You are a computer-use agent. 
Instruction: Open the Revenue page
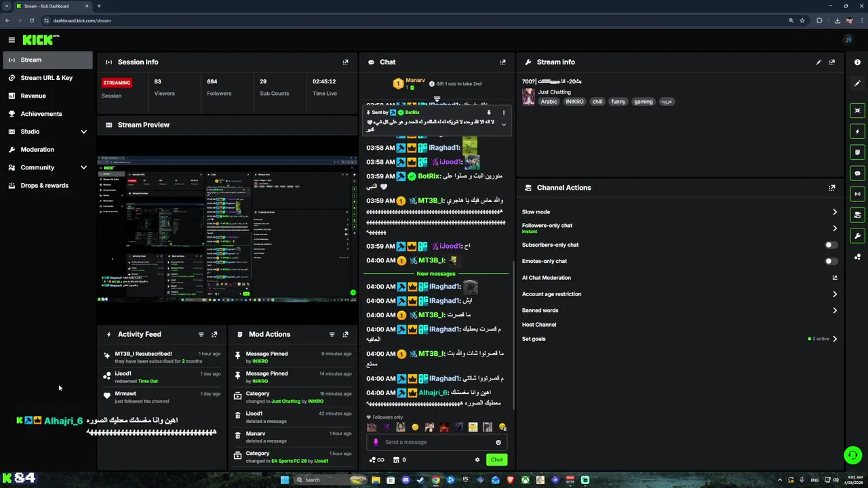(47, 96)
